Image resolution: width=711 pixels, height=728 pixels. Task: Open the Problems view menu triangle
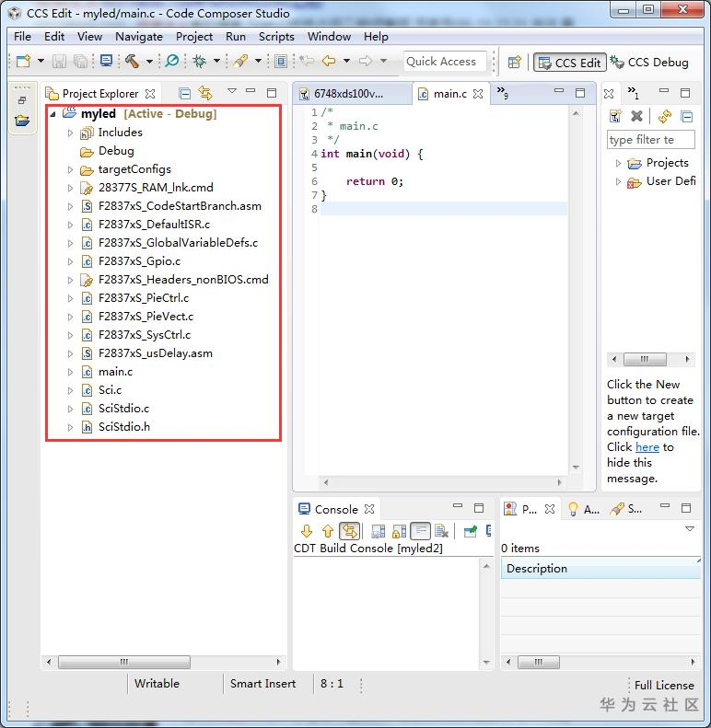(x=690, y=529)
